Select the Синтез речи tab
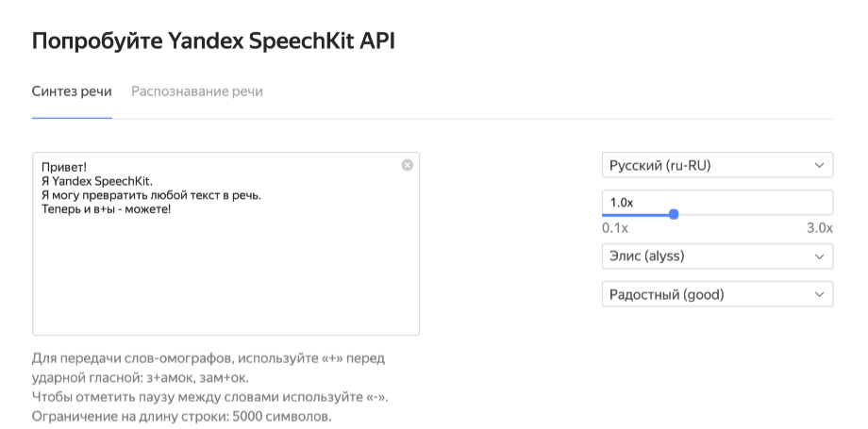The image size is (868, 429). pyautogui.click(x=72, y=91)
